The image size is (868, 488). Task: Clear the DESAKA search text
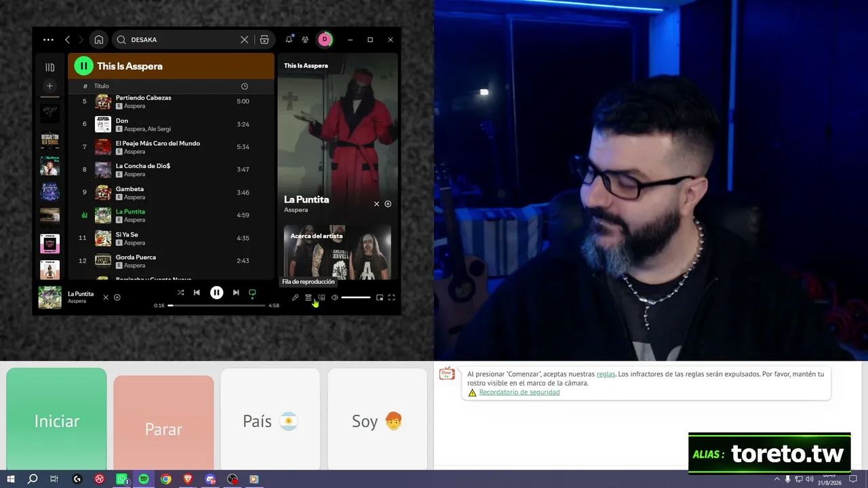(245, 40)
